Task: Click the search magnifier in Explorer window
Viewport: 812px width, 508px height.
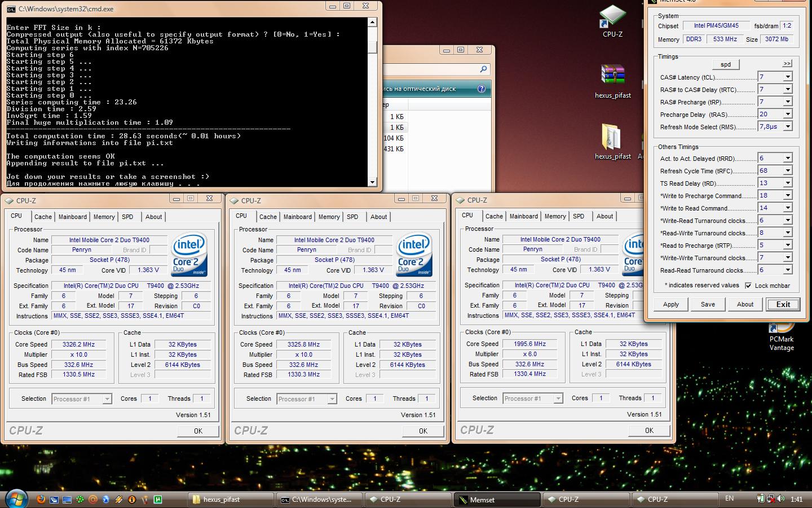Action: click(483, 69)
